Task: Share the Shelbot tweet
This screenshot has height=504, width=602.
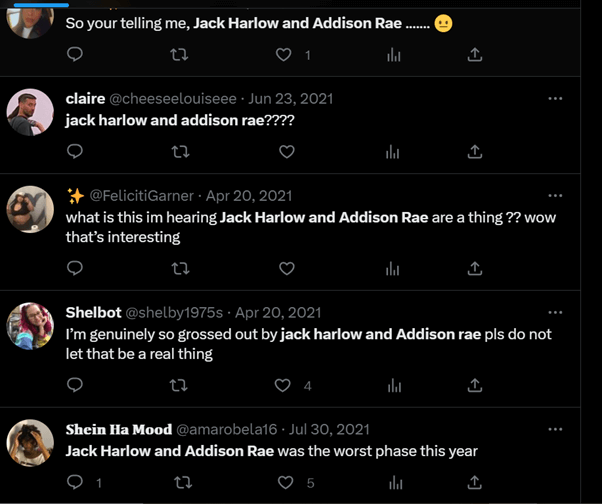Action: pyautogui.click(x=475, y=385)
